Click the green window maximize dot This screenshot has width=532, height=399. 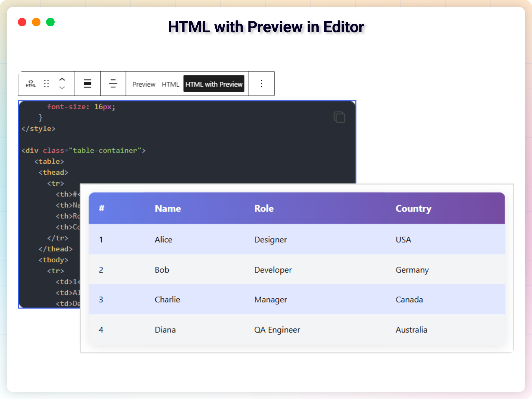click(50, 22)
